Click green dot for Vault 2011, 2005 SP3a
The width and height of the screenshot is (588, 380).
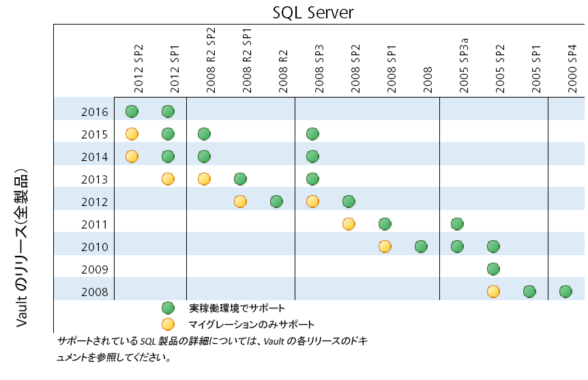pos(457,224)
